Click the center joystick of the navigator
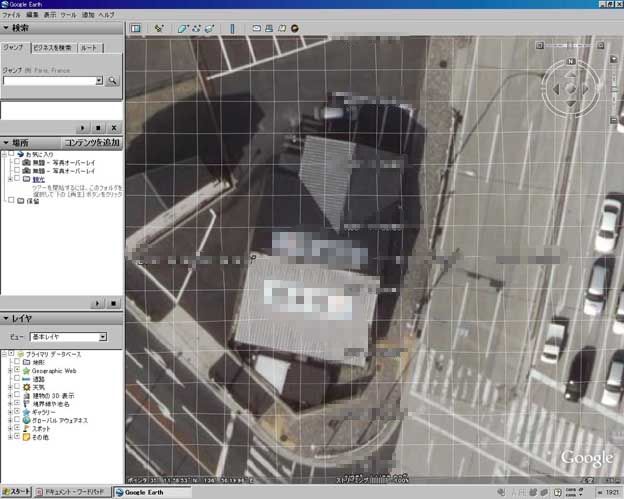 (571, 89)
